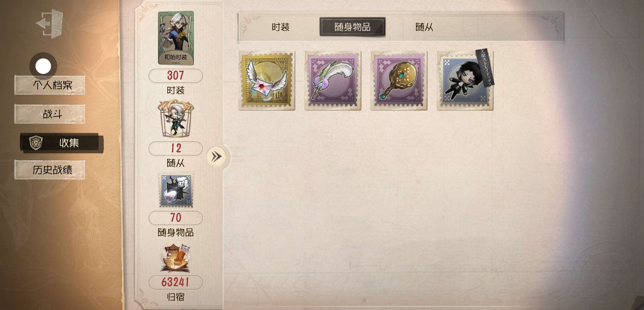Open the black-haired doll accessory stamp
The image size is (644, 310).
tap(465, 81)
